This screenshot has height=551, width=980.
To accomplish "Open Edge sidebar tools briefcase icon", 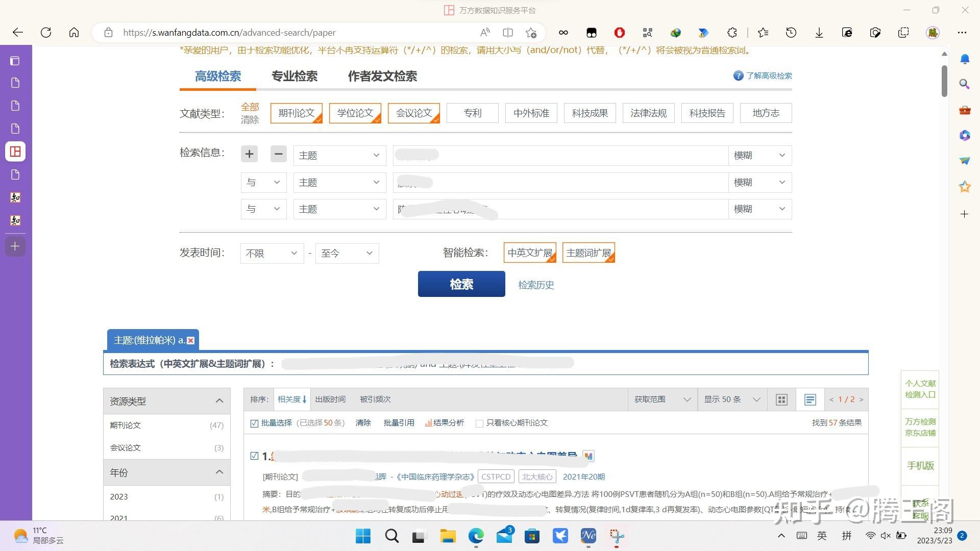I will click(965, 110).
